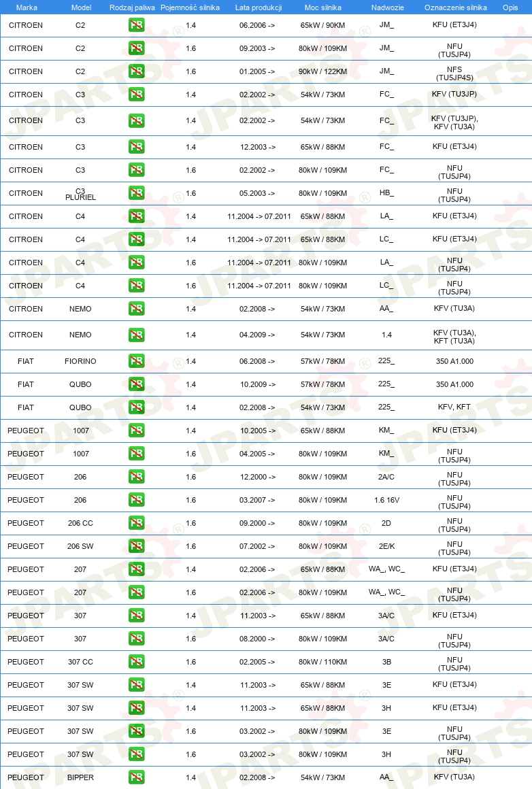Image resolution: width=532 pixels, height=789 pixels.
Task: Click the Rodzaj paliwa column header
Action: [x=132, y=7]
